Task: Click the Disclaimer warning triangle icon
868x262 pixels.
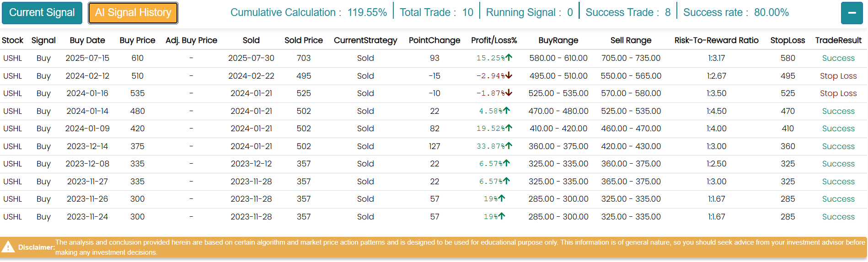Action: [x=8, y=247]
